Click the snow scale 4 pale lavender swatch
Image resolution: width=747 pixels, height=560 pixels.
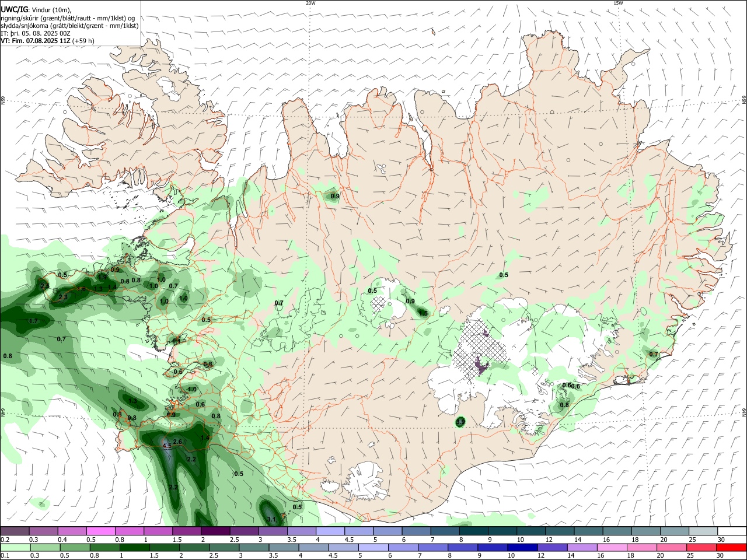330,531
